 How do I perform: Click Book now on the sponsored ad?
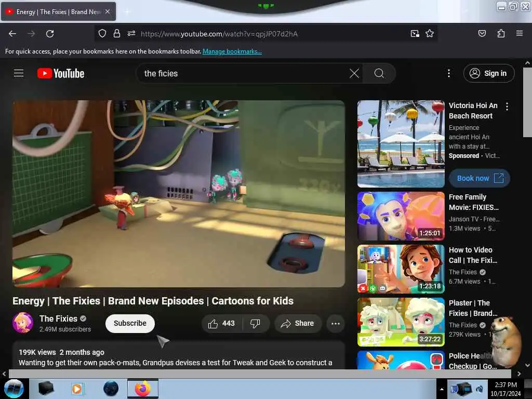[x=480, y=178]
